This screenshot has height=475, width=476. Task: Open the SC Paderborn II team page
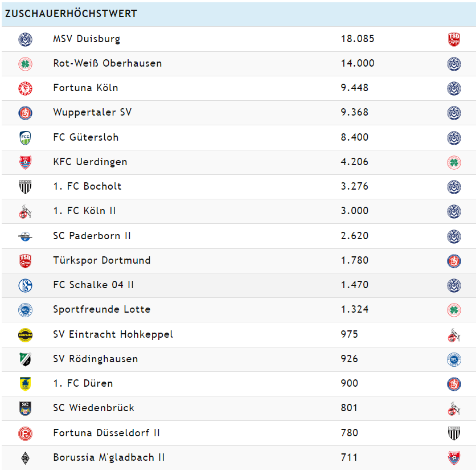92,236
